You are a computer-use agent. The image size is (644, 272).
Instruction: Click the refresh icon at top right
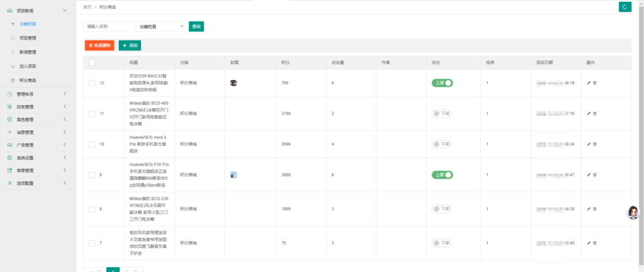[x=625, y=7]
